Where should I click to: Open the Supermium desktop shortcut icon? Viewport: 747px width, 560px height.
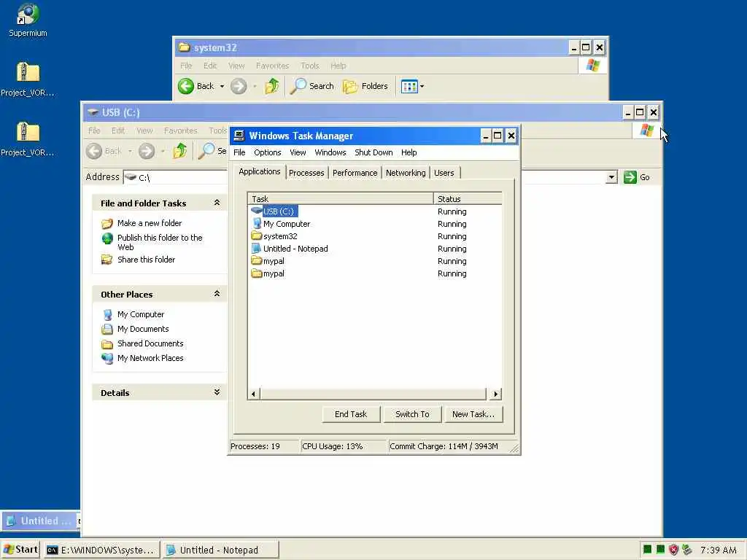28,20
